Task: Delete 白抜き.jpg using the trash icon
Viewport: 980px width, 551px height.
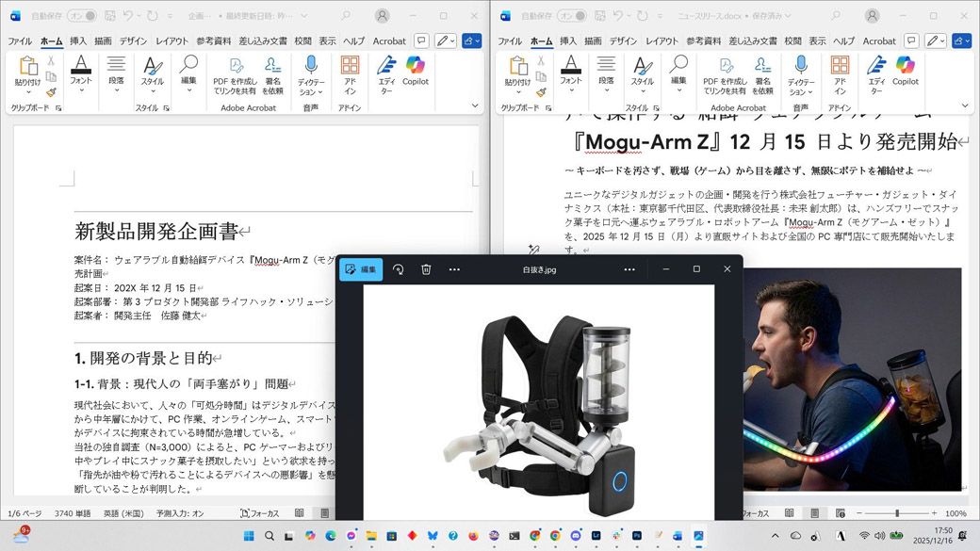Action: point(425,269)
